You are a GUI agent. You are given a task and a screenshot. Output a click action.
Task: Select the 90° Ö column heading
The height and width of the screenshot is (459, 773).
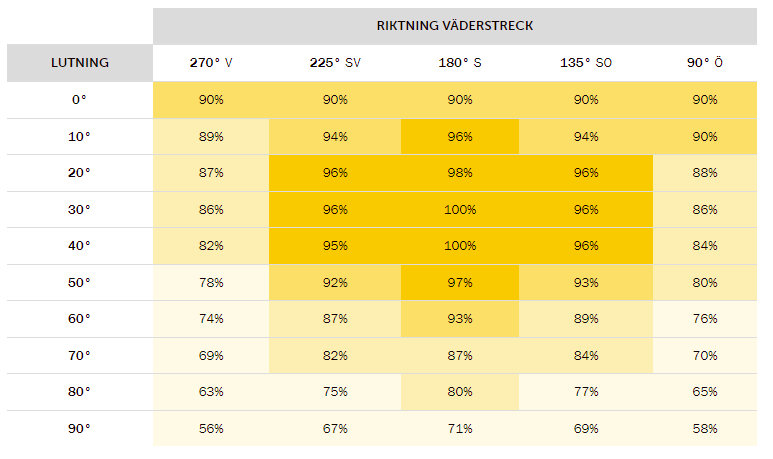pos(705,63)
